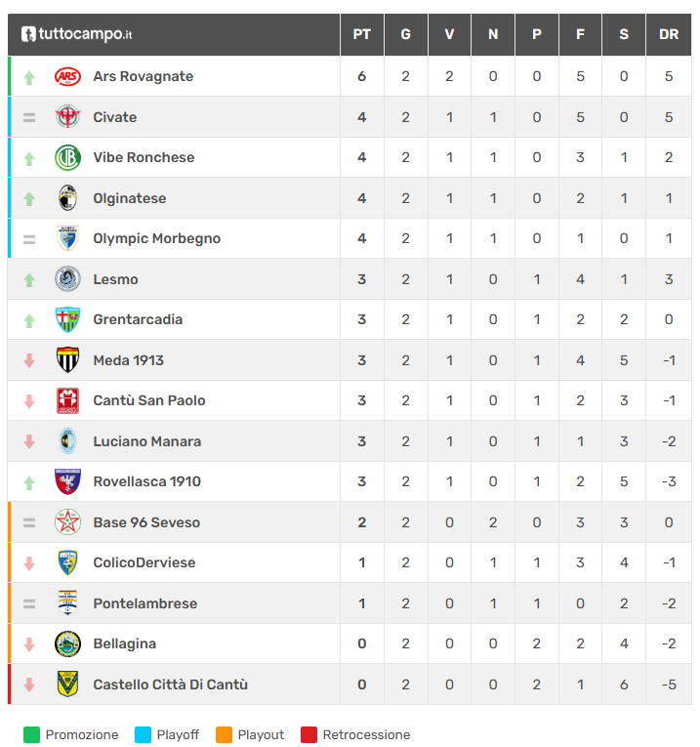Open the Olympic Morbegno team link
This screenshot has width=700, height=747.
click(156, 238)
